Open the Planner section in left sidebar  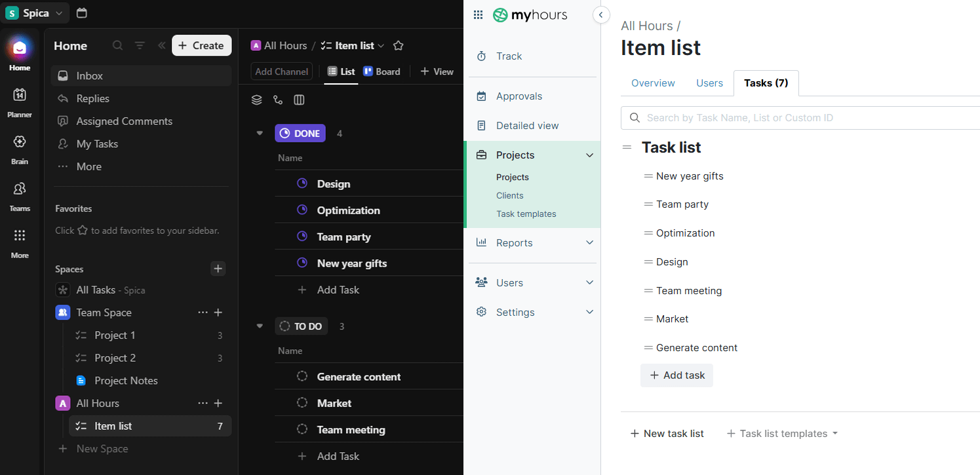pyautogui.click(x=20, y=100)
